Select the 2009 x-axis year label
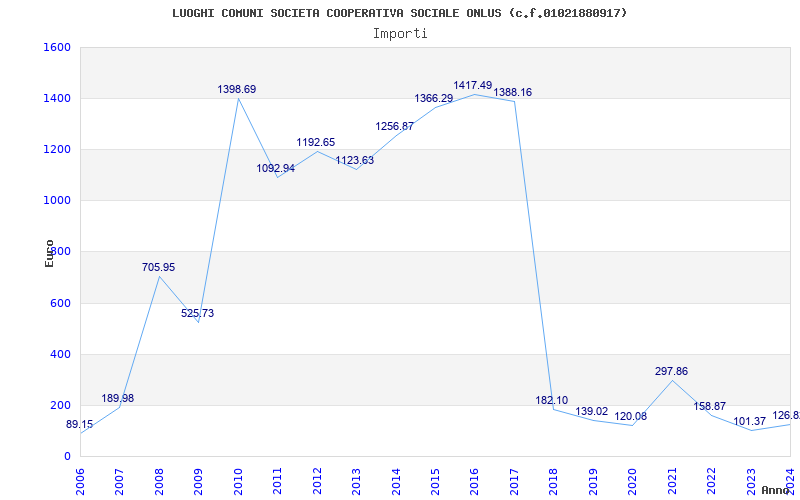The width and height of the screenshot is (800, 500). pyautogui.click(x=198, y=482)
